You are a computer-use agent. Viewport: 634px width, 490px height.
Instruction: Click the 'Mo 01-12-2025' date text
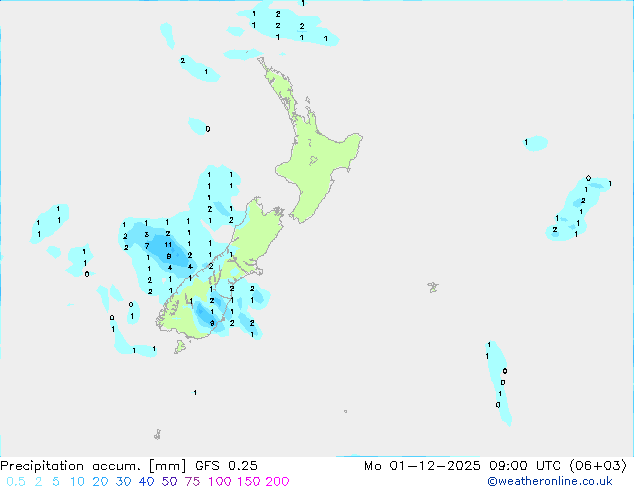[422, 466]
